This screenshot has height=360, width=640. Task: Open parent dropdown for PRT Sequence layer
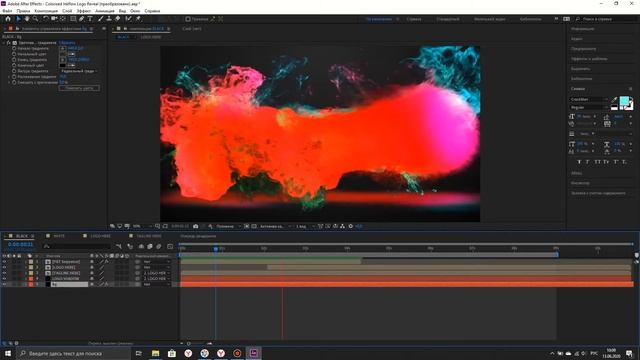[x=157, y=262]
